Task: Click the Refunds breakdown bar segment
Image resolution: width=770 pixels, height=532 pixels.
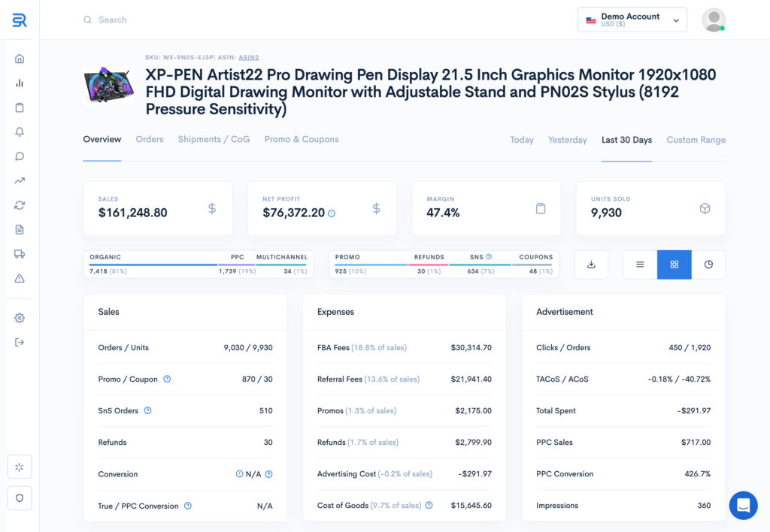Action: click(x=428, y=264)
